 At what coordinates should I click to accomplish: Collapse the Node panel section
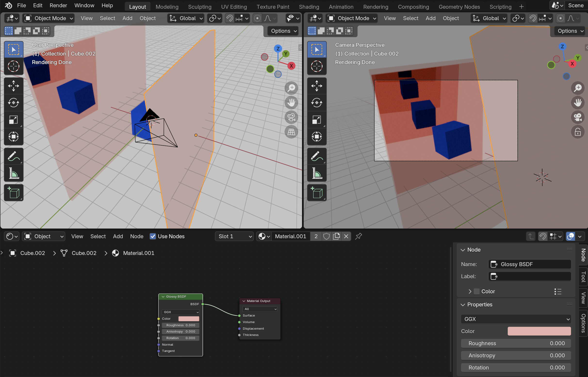(463, 250)
